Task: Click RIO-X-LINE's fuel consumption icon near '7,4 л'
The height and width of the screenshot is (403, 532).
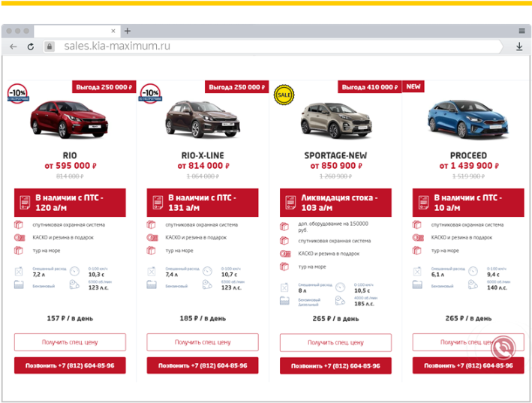Action: coord(152,272)
